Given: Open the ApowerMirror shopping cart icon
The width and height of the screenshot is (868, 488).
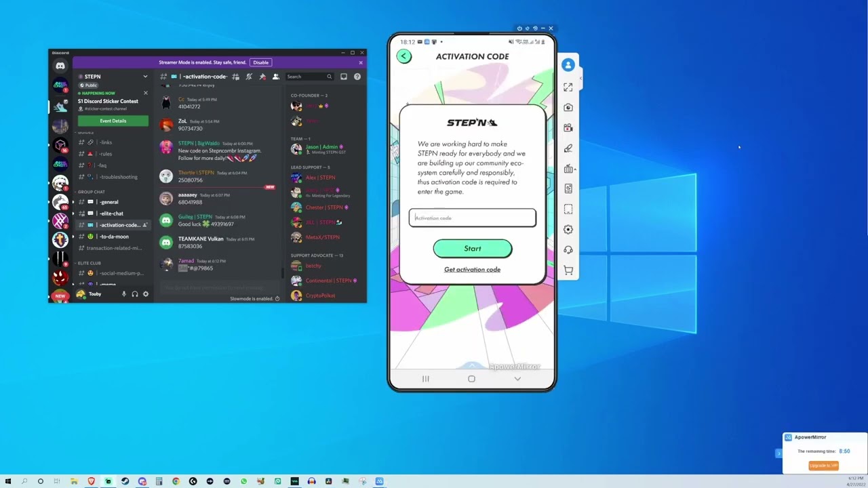Looking at the screenshot, I should pos(568,270).
